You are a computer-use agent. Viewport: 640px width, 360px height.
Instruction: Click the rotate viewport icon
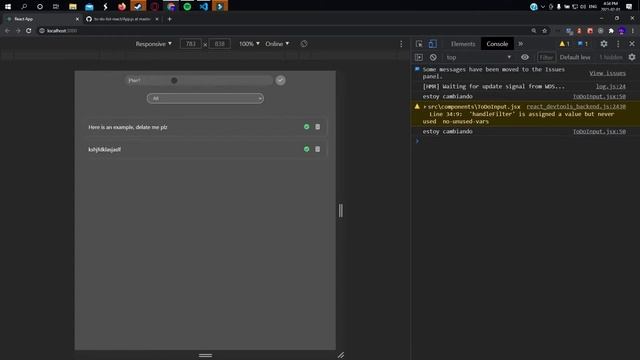point(304,44)
